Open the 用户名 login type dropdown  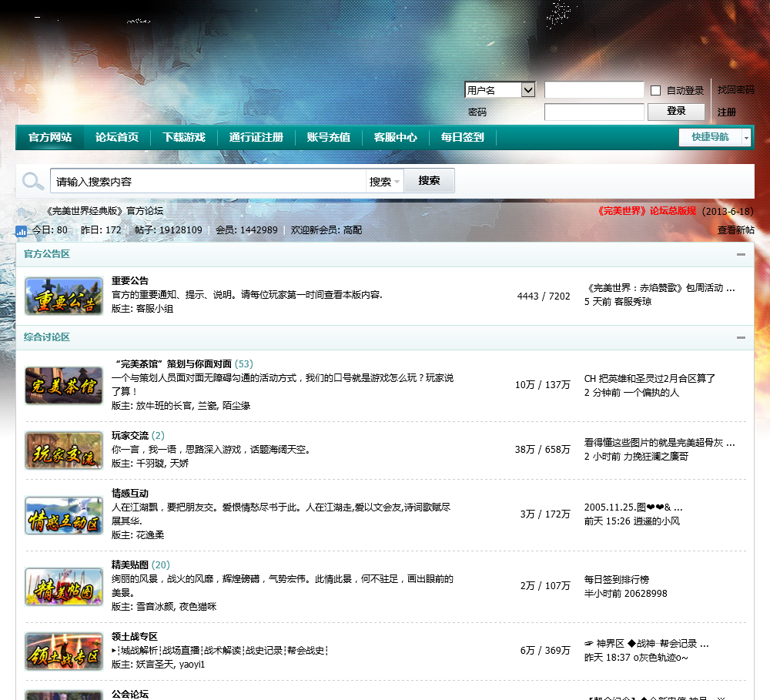(x=500, y=90)
